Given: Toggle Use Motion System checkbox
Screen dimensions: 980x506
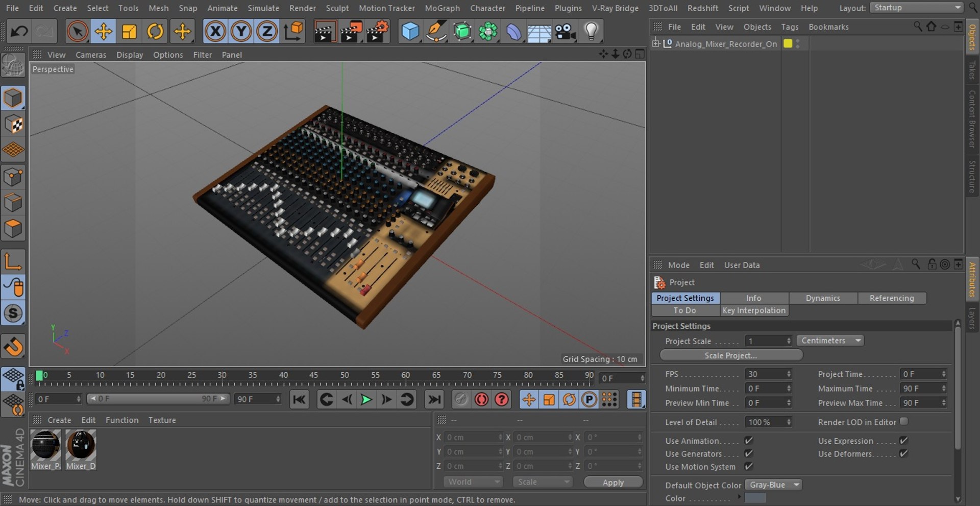Looking at the screenshot, I should tap(749, 466).
